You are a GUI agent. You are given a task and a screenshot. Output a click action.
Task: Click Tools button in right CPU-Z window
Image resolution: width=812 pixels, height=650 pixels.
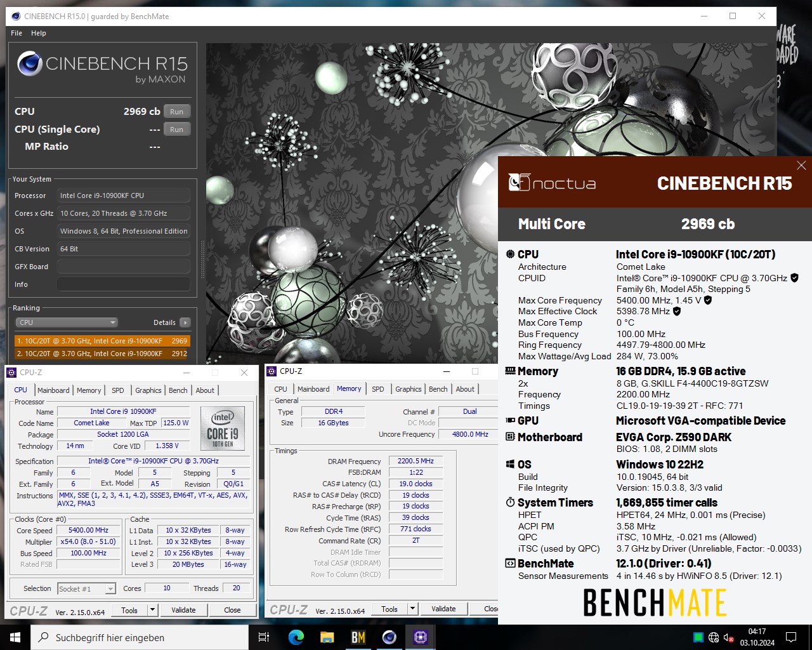pyautogui.click(x=390, y=609)
